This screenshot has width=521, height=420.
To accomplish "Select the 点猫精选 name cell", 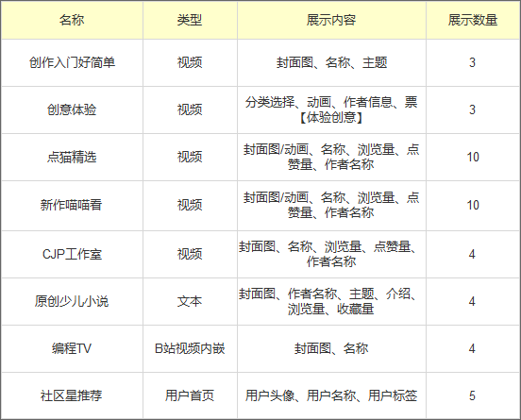I will coord(72,158).
